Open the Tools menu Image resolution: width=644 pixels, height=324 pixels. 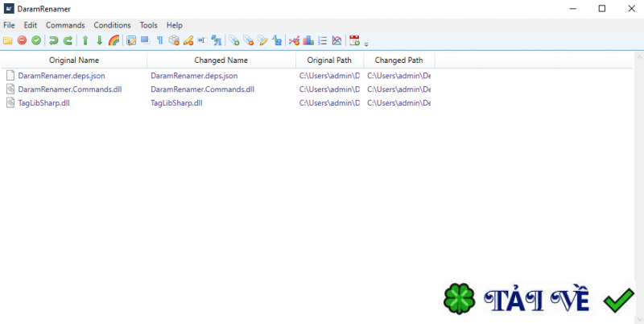pos(148,25)
